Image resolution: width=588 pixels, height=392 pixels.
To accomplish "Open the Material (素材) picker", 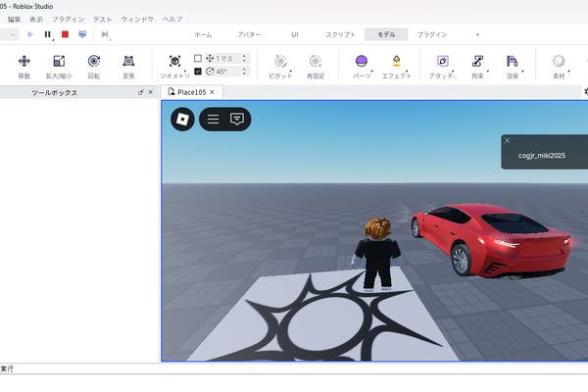I will click(x=559, y=66).
